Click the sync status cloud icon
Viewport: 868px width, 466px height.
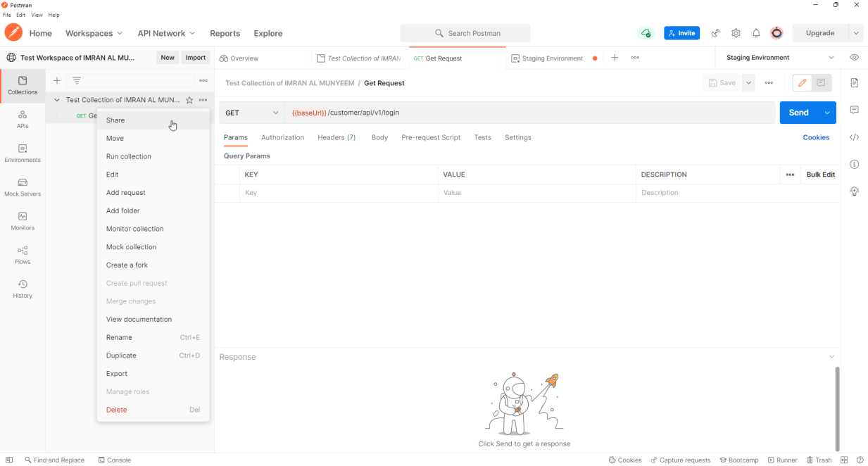pyautogui.click(x=646, y=33)
